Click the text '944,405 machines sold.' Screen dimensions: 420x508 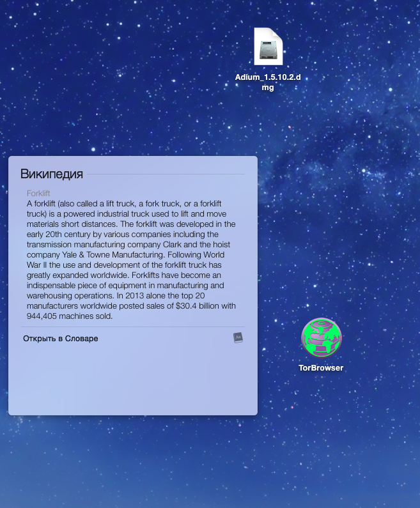pos(70,316)
